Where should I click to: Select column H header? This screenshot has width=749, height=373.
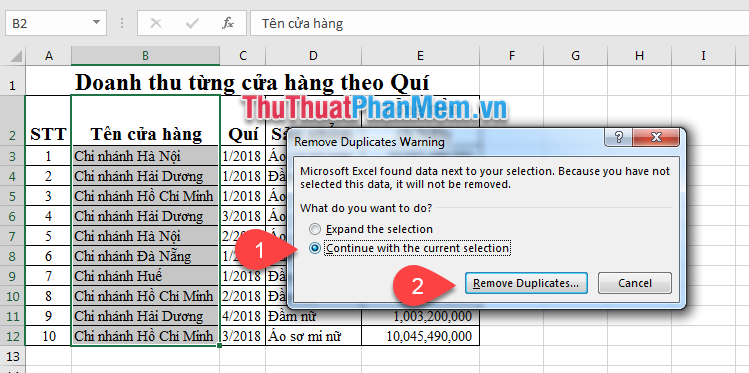[639, 56]
